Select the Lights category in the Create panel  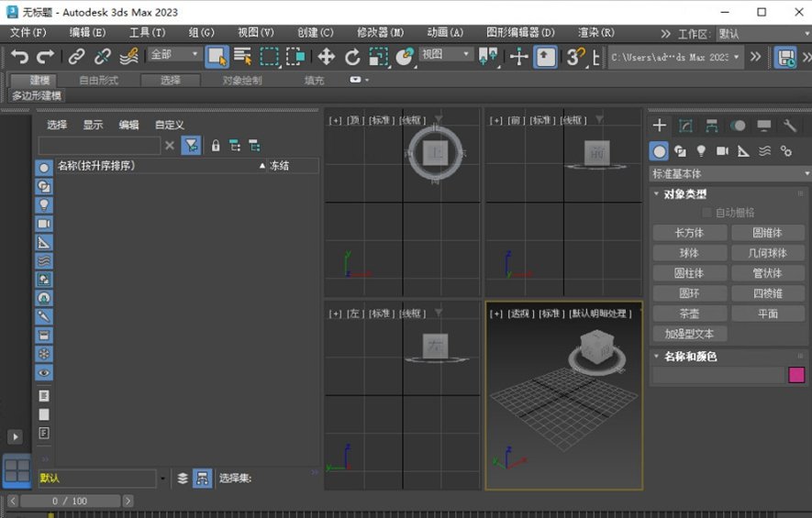(x=701, y=151)
